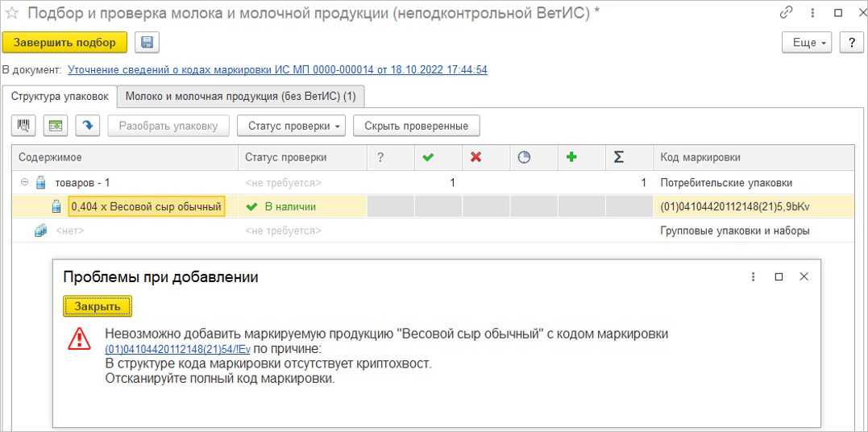This screenshot has height=432, width=868.
Task: Click the pie clock column header
Action: [x=524, y=158]
